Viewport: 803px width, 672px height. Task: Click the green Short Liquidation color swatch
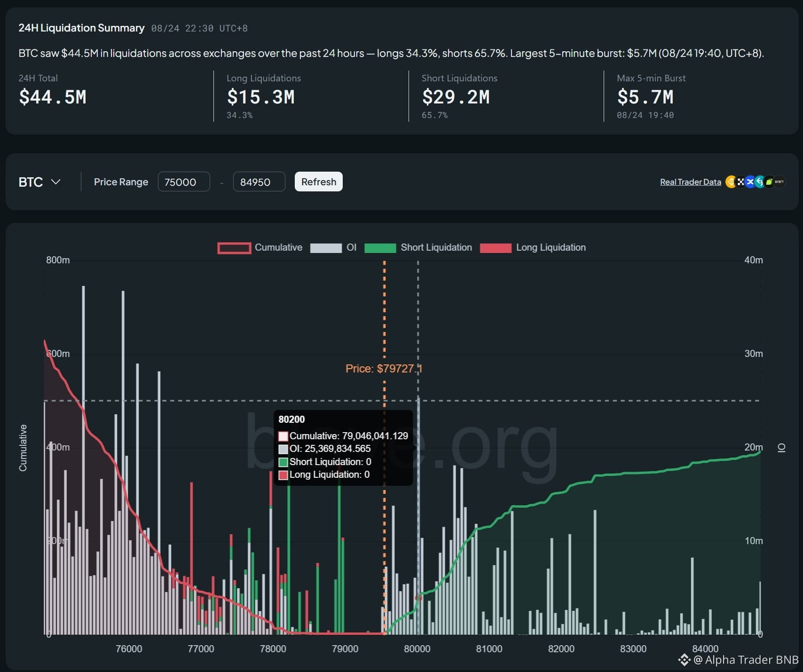click(380, 248)
